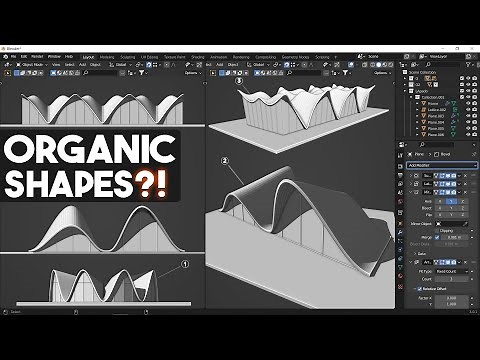
Task: Open the Add Modifier dropdown
Action: (x=442, y=165)
